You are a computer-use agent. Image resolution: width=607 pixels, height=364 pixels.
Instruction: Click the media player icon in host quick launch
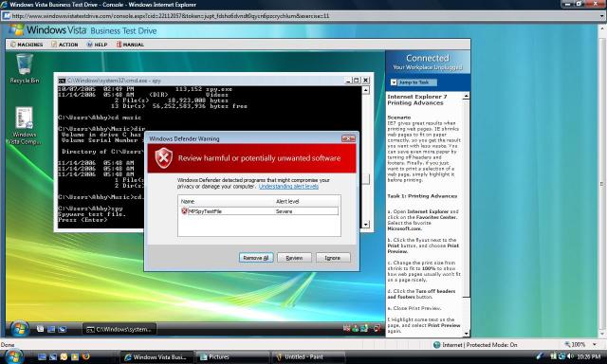pos(75,356)
